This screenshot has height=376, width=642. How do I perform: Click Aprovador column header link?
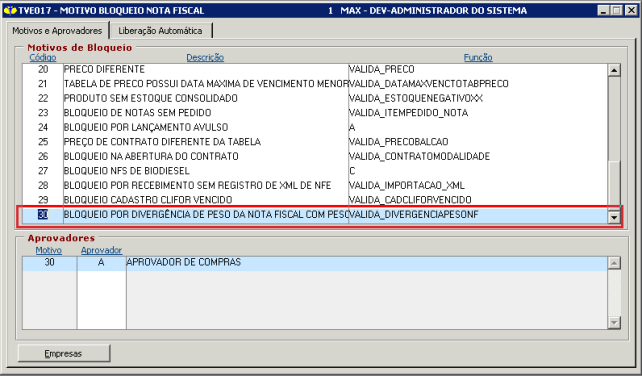tap(101, 250)
